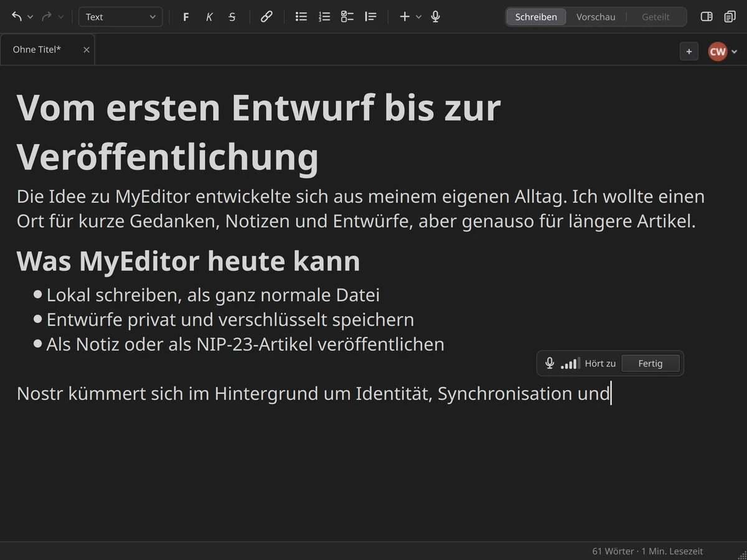The image size is (747, 560).
Task: Toggle the side panel icon
Action: point(707,17)
